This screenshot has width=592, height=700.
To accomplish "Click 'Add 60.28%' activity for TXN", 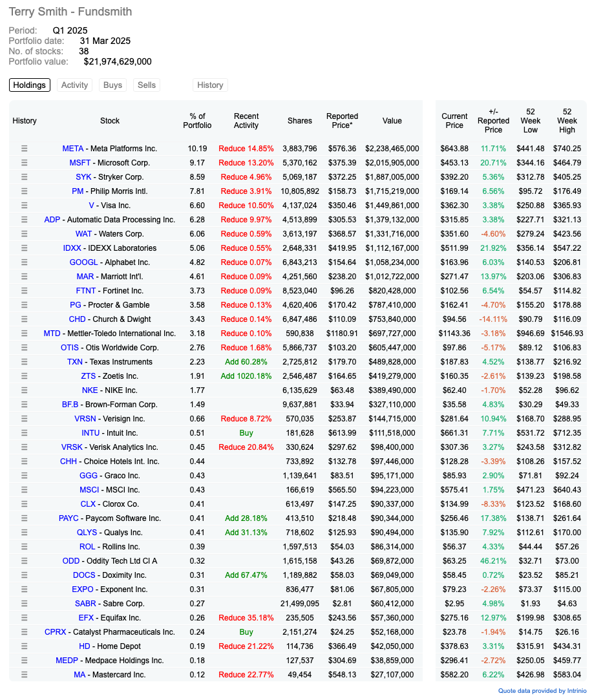I will click(246, 362).
